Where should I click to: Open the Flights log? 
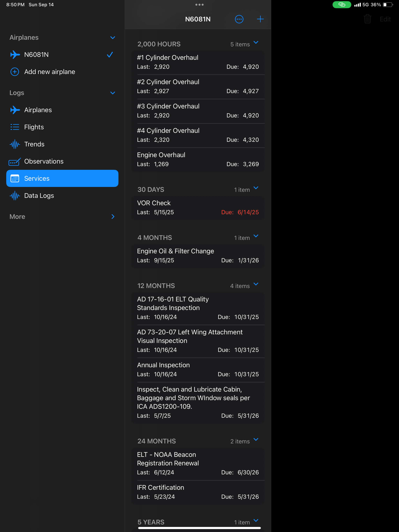62,127
